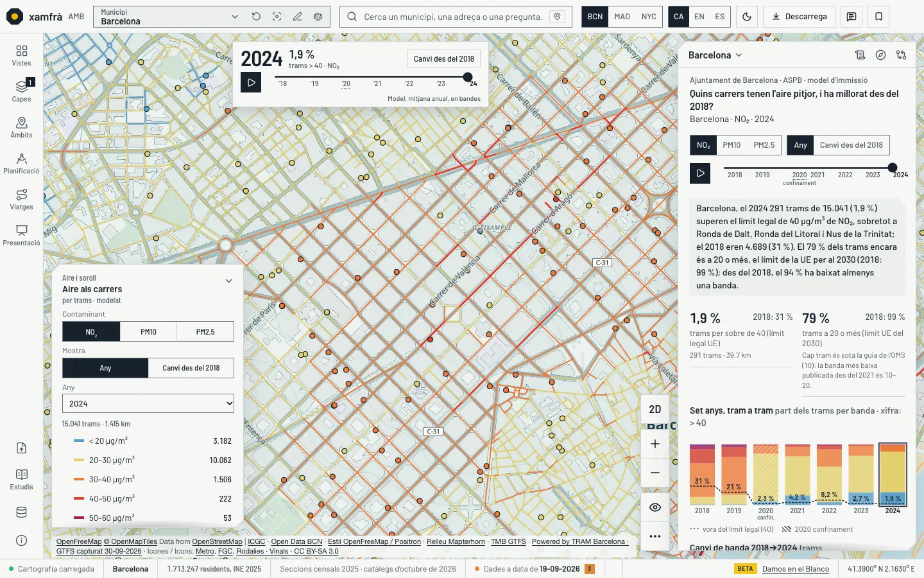This screenshot has width=924, height=578.
Task: Click the compass icon in Barcelona panel
Action: coord(881,55)
